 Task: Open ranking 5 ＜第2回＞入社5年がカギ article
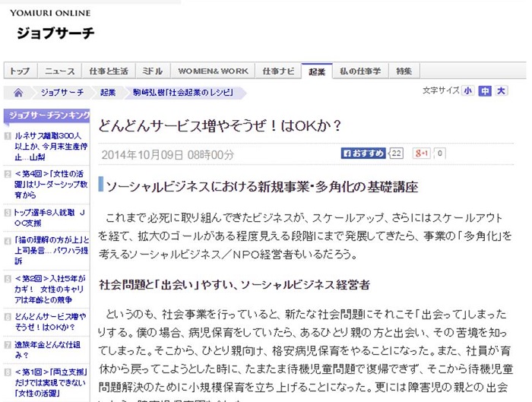click(x=49, y=289)
